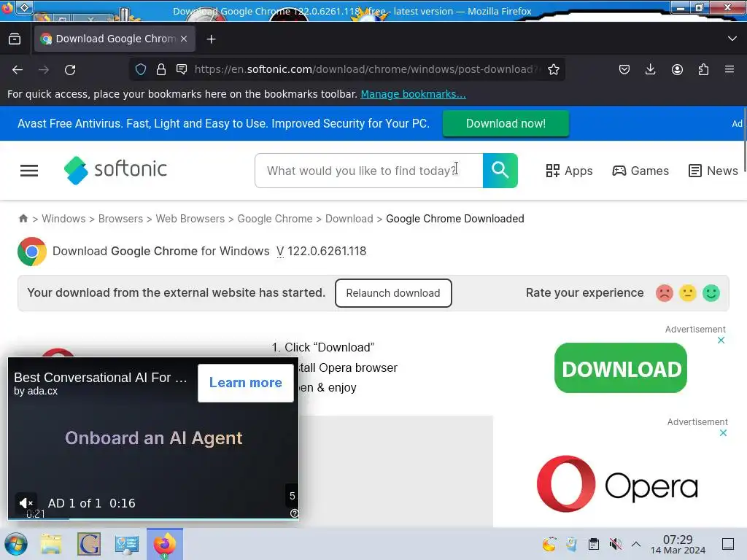Go back using the browser back arrow
The height and width of the screenshot is (560, 747).
pos(18,70)
